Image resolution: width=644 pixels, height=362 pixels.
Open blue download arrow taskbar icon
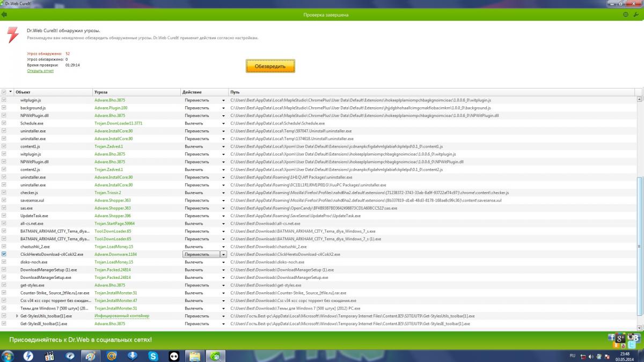point(133,356)
